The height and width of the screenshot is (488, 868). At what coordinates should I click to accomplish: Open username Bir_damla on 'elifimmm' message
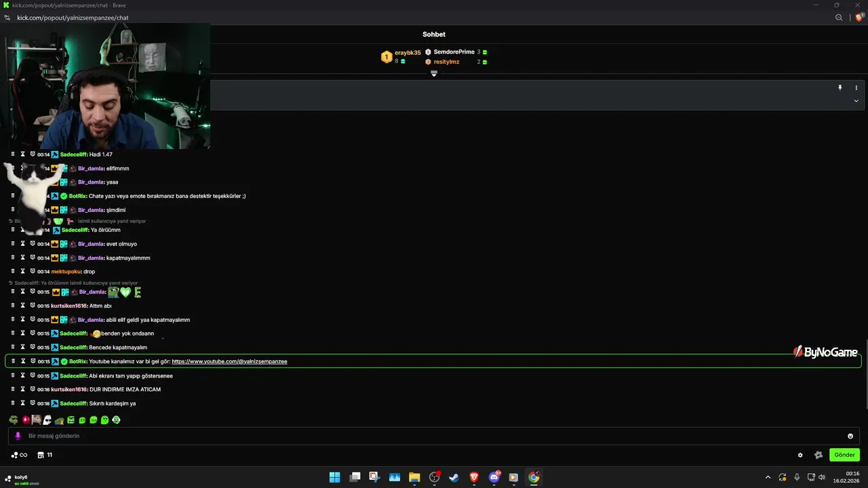pyautogui.click(x=90, y=168)
